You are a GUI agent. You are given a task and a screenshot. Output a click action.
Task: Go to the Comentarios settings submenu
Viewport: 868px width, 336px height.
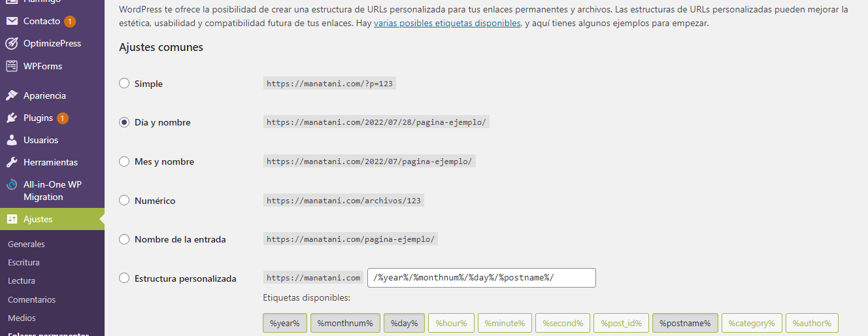click(31, 300)
